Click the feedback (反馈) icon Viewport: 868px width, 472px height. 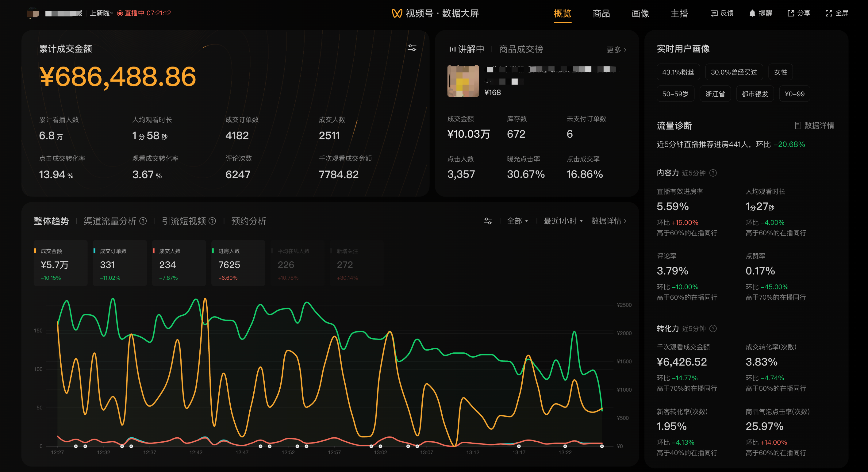point(714,13)
